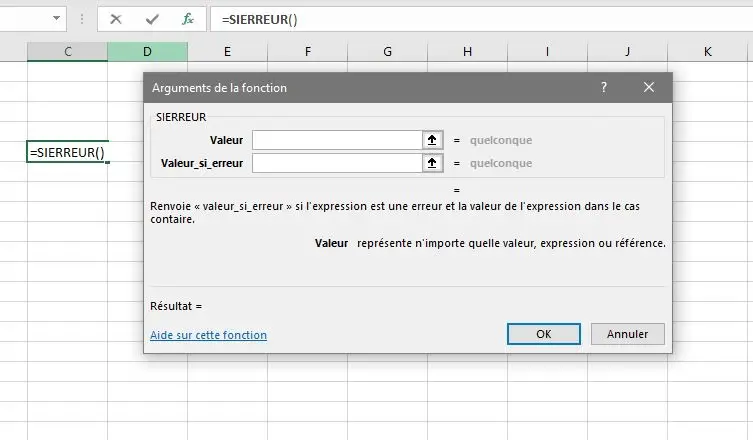Click the cancel X icon in formula bar
The height and width of the screenshot is (440, 753).
[x=117, y=19]
